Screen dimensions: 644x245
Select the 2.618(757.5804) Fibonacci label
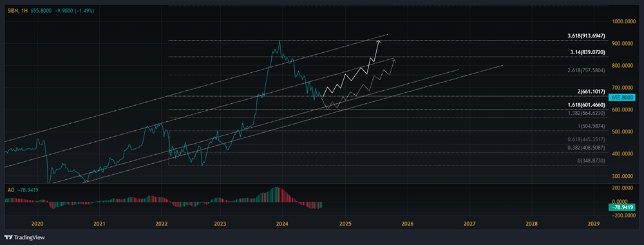[587, 71]
